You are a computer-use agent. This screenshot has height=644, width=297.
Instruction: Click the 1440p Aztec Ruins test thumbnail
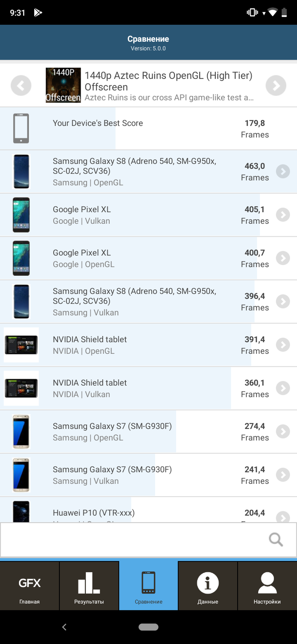tap(63, 85)
